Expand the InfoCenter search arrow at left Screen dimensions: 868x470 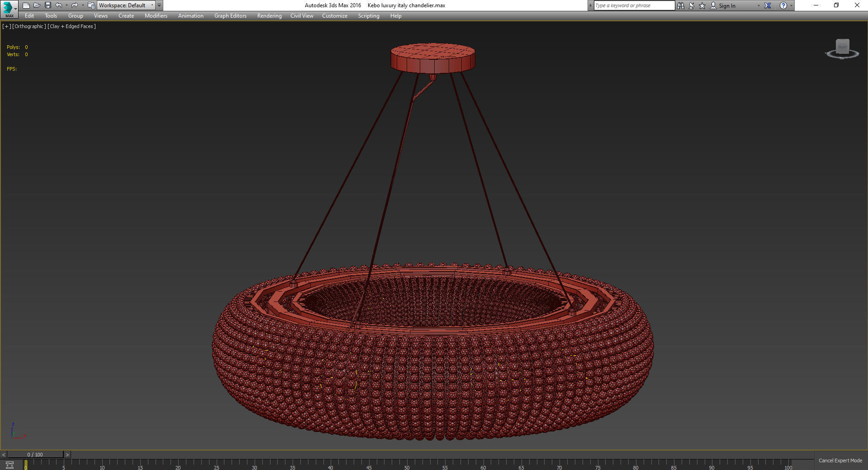tap(590, 5)
